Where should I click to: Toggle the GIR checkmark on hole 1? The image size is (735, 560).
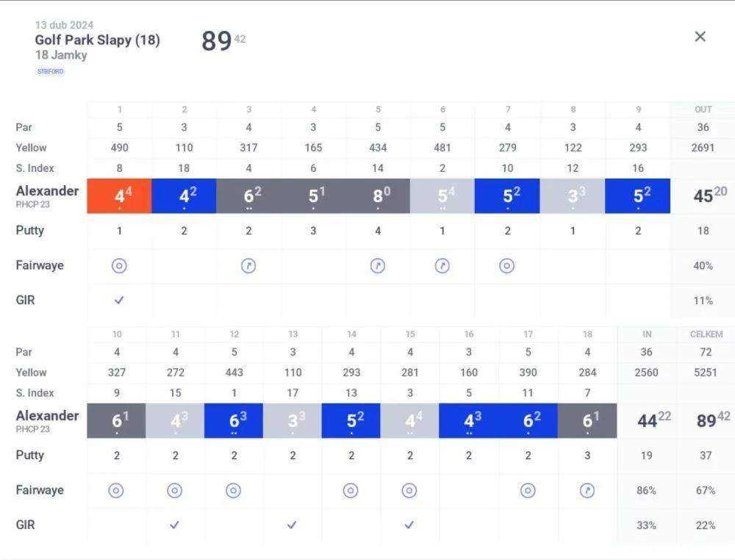119,300
